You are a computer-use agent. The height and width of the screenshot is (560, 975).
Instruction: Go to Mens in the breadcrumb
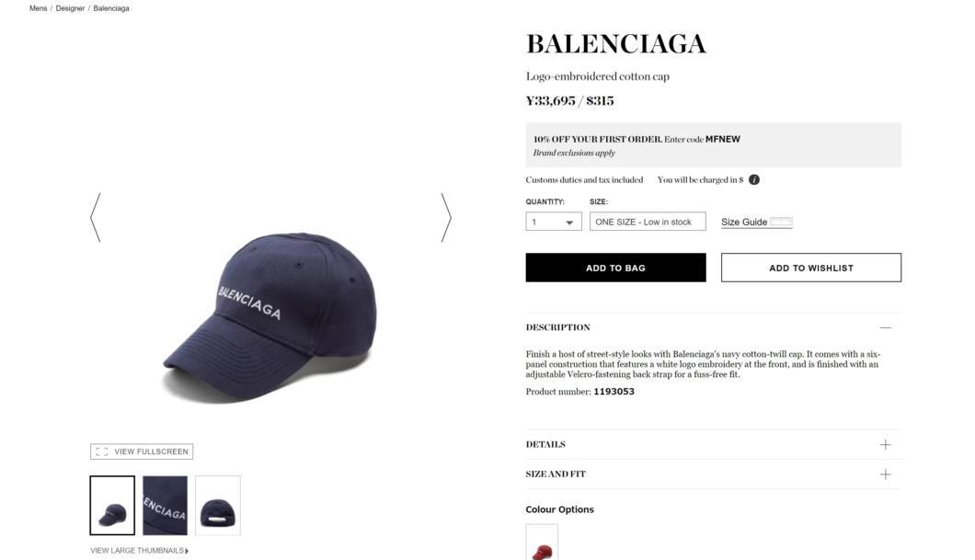[x=38, y=8]
